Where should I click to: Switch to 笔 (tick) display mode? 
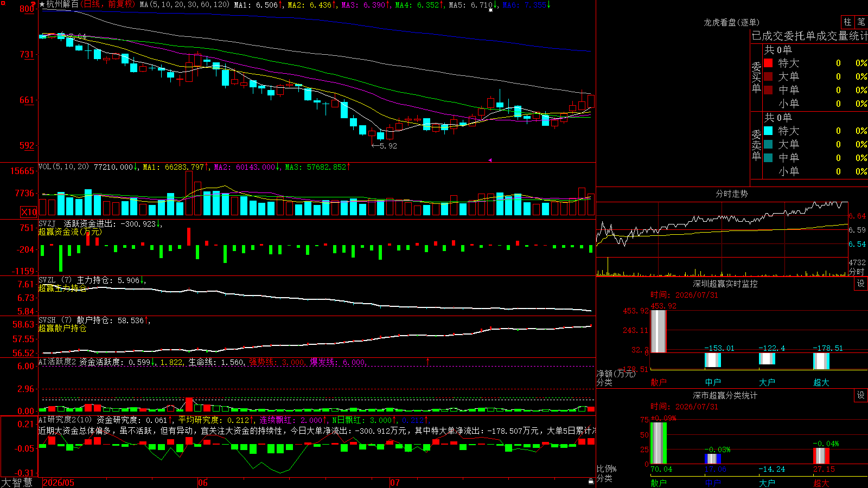click(861, 22)
